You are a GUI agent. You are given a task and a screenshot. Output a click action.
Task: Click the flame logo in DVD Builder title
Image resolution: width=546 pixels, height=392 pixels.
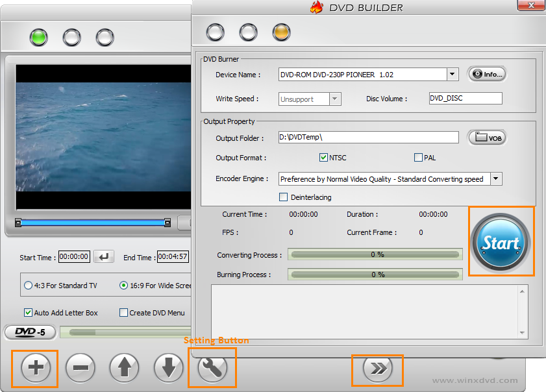pyautogui.click(x=317, y=7)
